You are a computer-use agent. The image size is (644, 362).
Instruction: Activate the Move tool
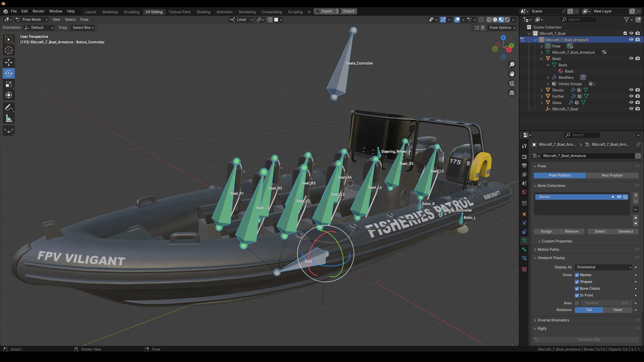[9, 62]
